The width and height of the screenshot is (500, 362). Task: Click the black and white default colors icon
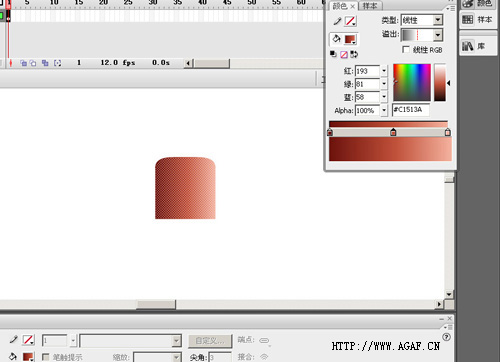pyautogui.click(x=333, y=54)
